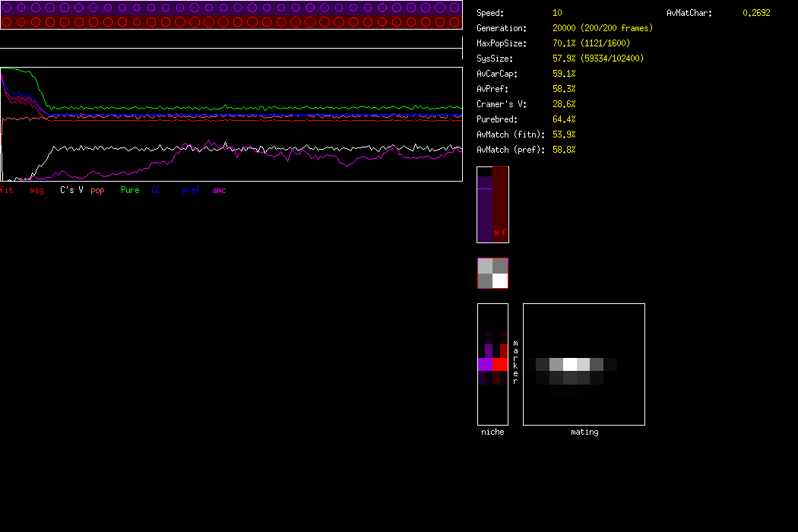Click the Generation value 20000
The width and height of the screenshot is (798, 532).
(564, 28)
